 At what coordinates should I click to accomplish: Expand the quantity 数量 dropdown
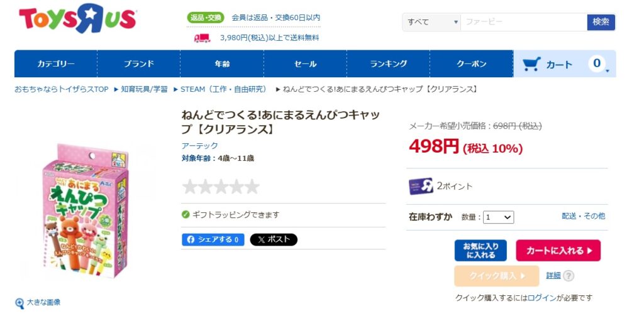point(499,217)
